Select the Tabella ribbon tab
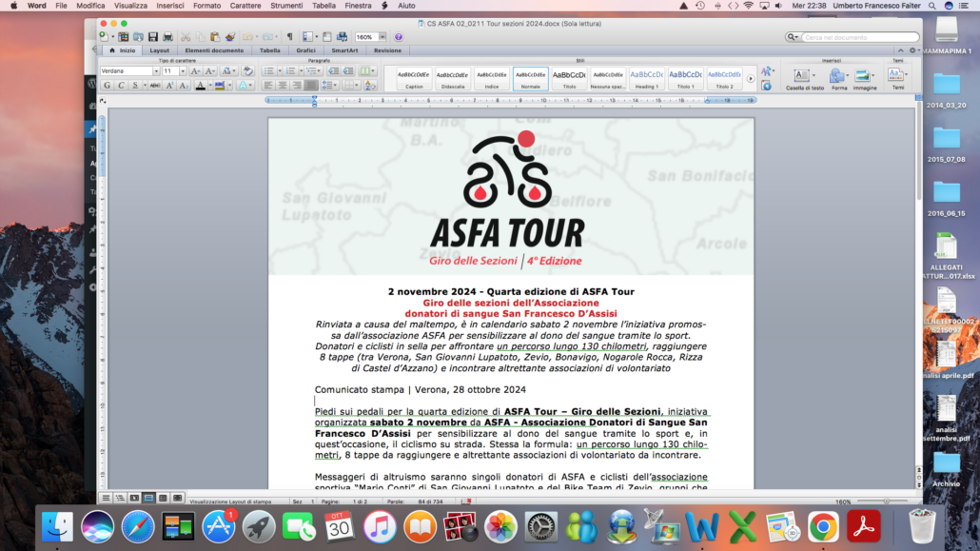 (270, 50)
